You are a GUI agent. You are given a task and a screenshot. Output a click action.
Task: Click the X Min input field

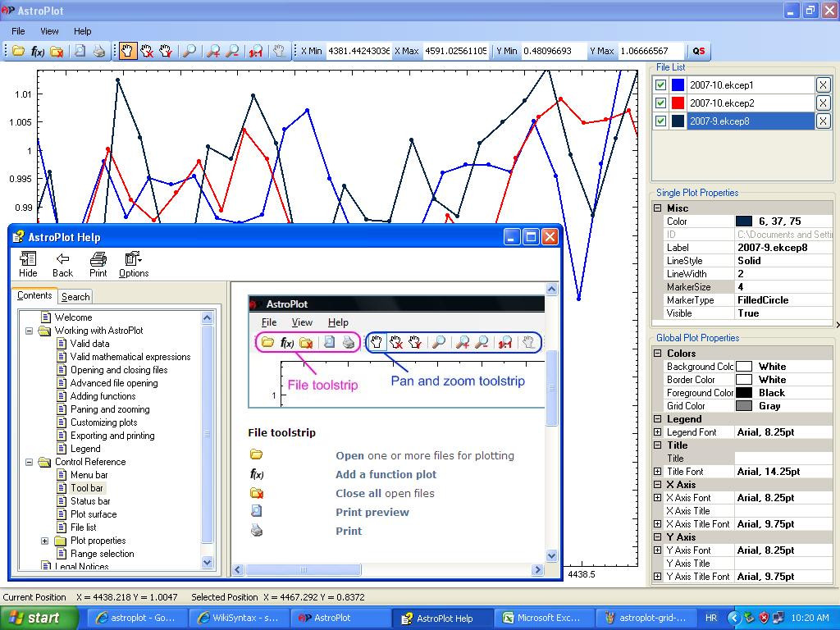358,51
